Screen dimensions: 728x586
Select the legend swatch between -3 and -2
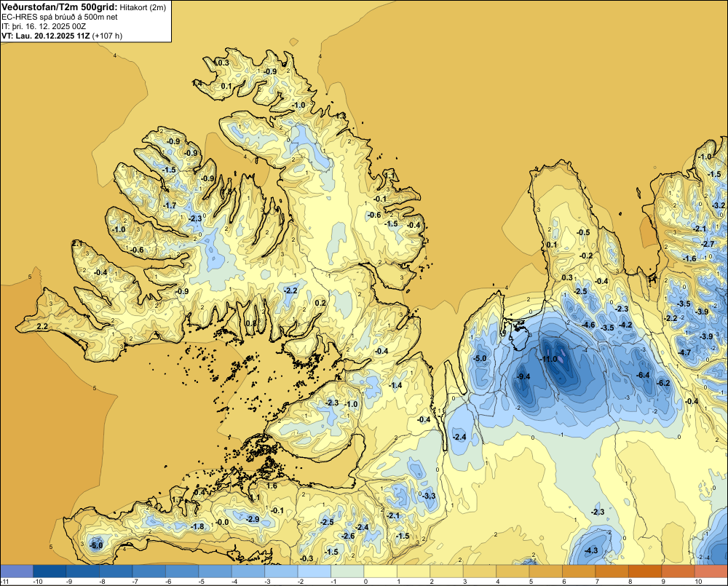pos(281,571)
